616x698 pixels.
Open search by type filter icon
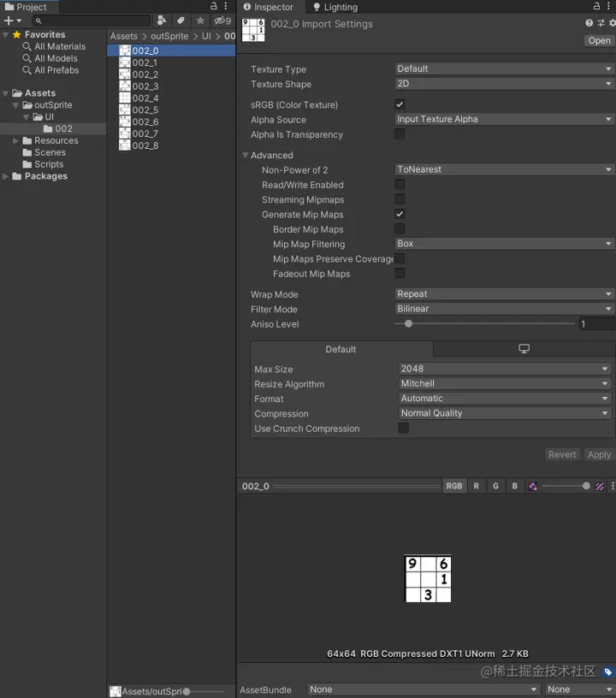point(162,21)
